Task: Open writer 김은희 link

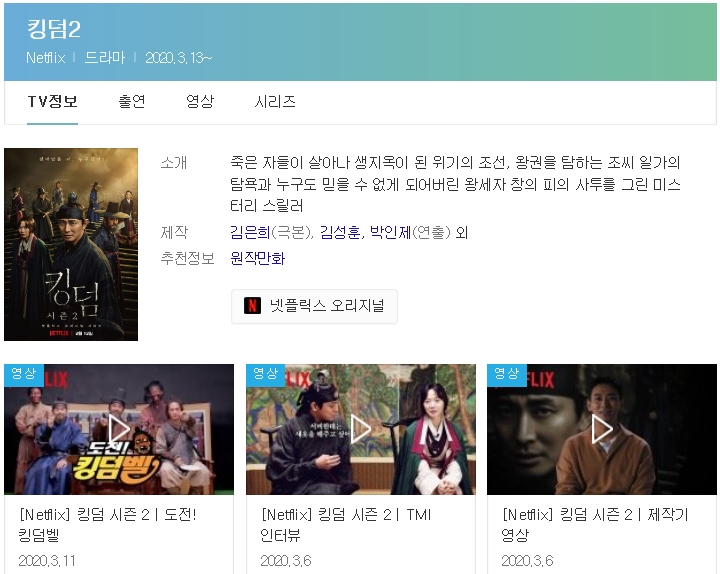Action: pos(250,232)
